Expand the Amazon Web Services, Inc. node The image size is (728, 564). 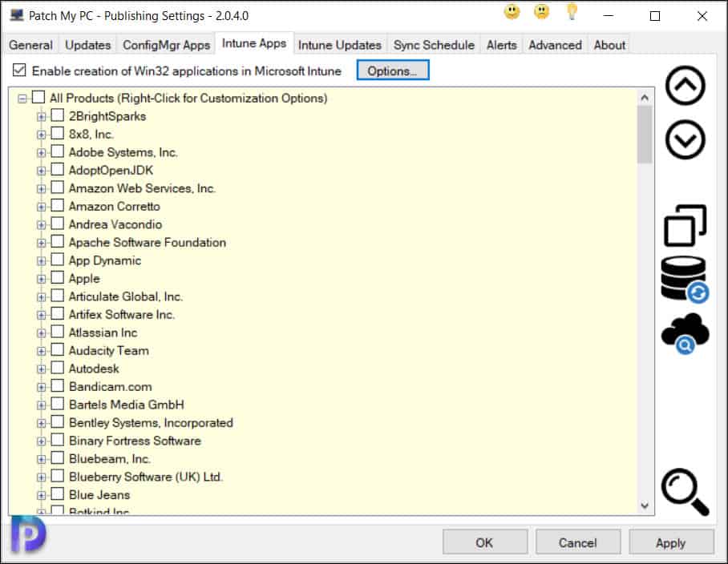pyautogui.click(x=42, y=189)
